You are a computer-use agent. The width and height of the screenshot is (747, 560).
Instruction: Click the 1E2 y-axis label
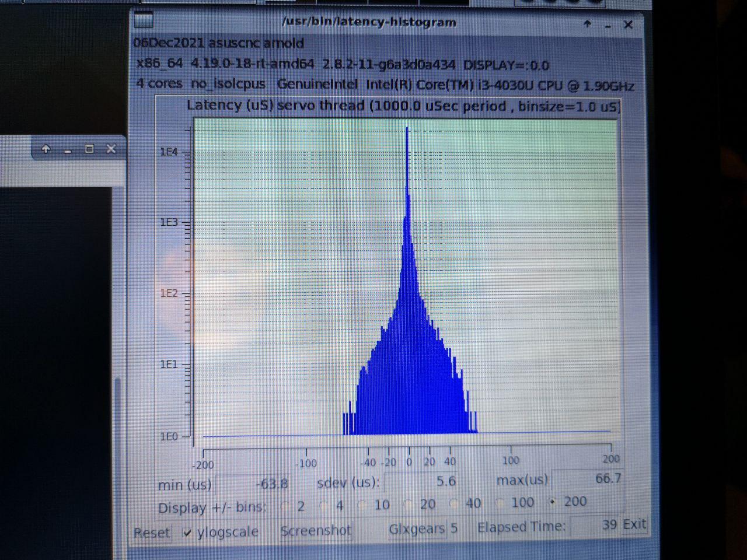tap(169, 293)
